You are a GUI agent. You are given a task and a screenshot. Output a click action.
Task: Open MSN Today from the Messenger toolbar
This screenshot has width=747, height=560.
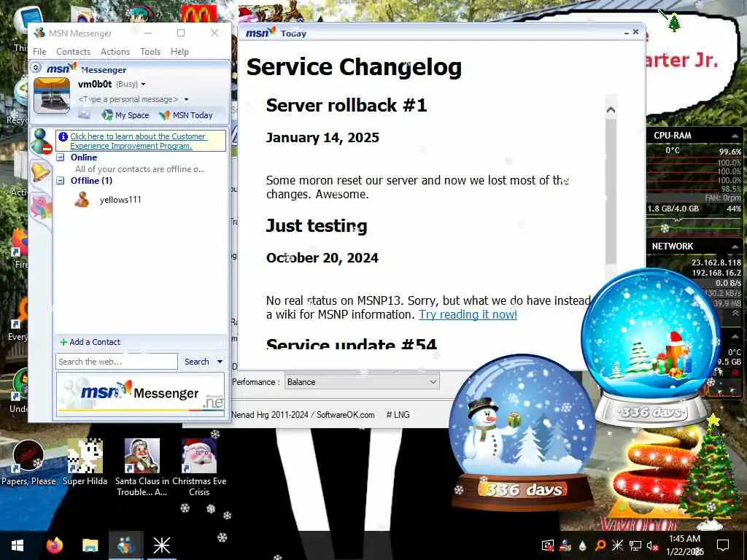(x=186, y=114)
